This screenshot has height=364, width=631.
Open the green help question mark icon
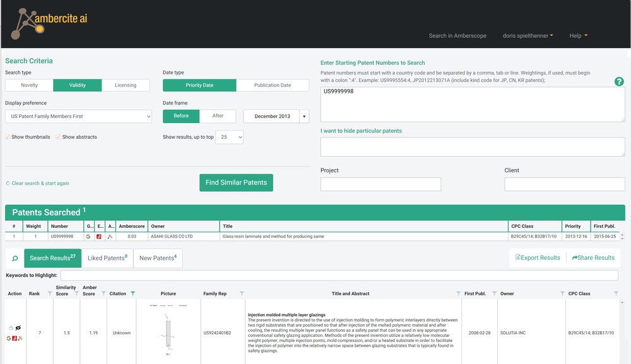click(619, 81)
